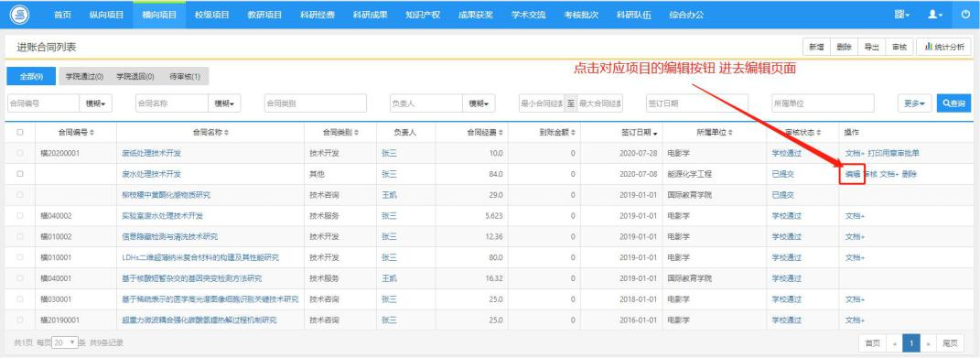The height and width of the screenshot is (358, 980).
Task: Open the per-page count 20 dropdown
Action: [x=65, y=342]
